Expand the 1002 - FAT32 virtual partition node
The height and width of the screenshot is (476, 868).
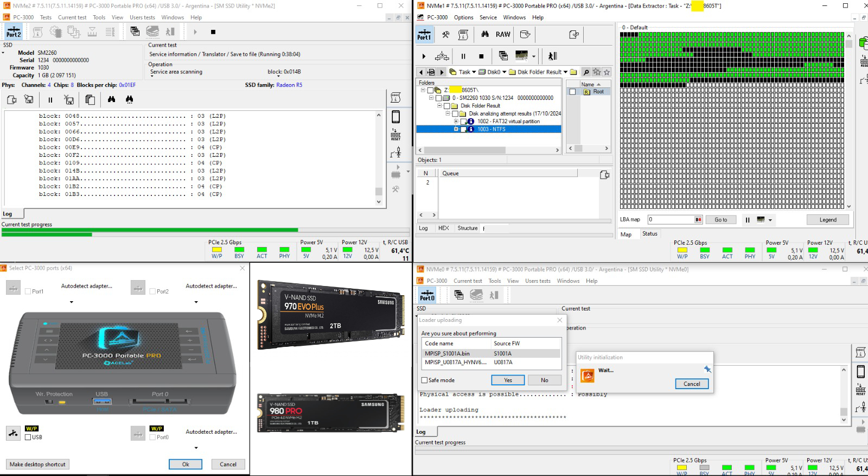(456, 122)
